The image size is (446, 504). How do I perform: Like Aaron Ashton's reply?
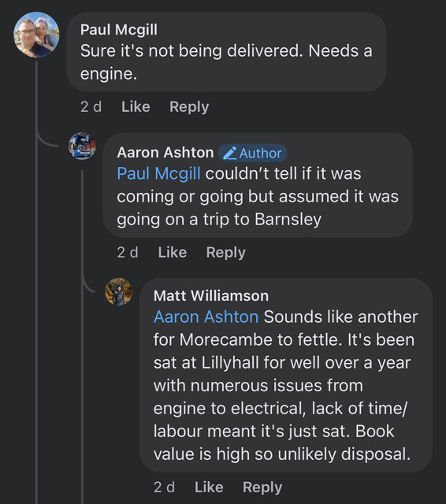click(x=173, y=252)
